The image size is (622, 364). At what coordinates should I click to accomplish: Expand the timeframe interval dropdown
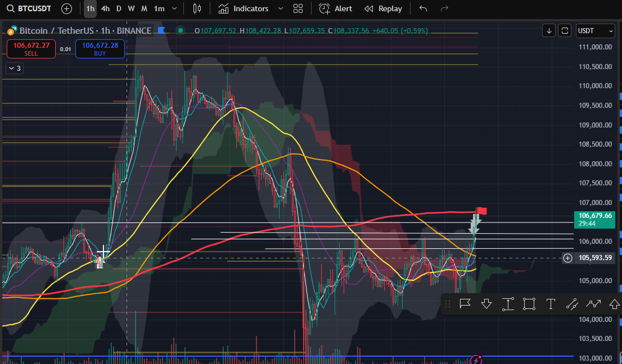pos(174,9)
